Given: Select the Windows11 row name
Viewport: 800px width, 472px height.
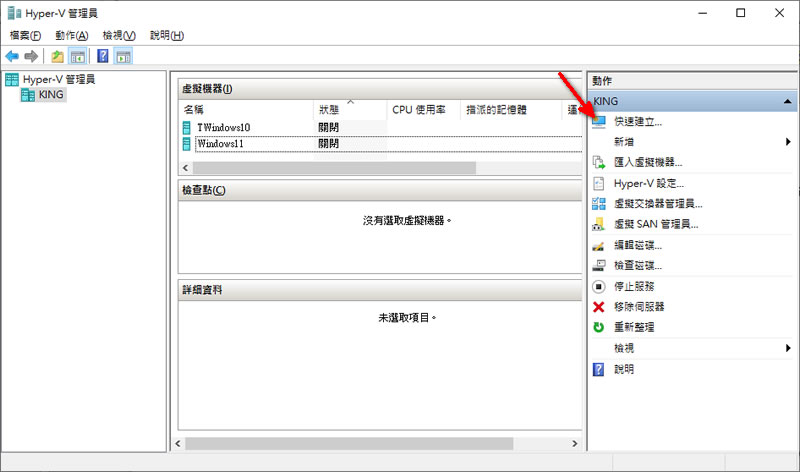Looking at the screenshot, I should click(220, 144).
